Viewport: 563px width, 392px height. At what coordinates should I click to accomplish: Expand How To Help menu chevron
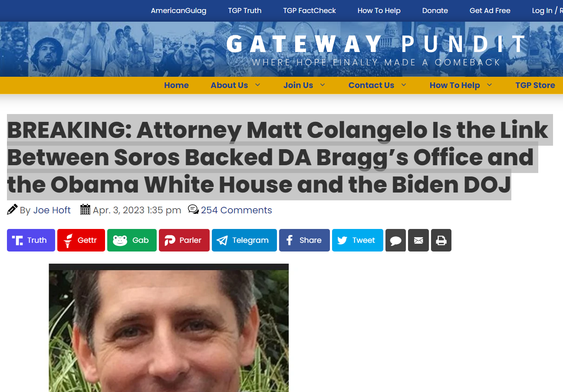pyautogui.click(x=490, y=85)
